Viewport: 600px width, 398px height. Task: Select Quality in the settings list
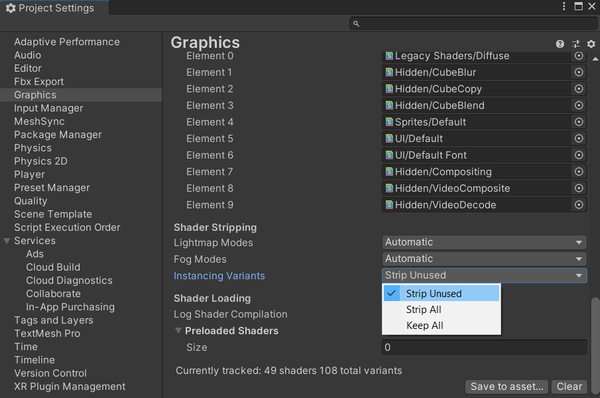[31, 201]
